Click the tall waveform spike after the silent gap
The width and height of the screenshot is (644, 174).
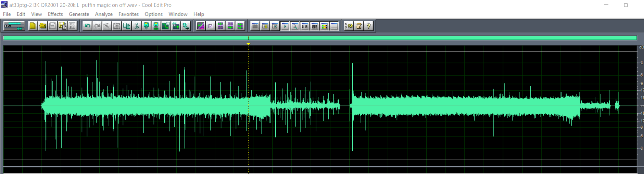(353, 107)
